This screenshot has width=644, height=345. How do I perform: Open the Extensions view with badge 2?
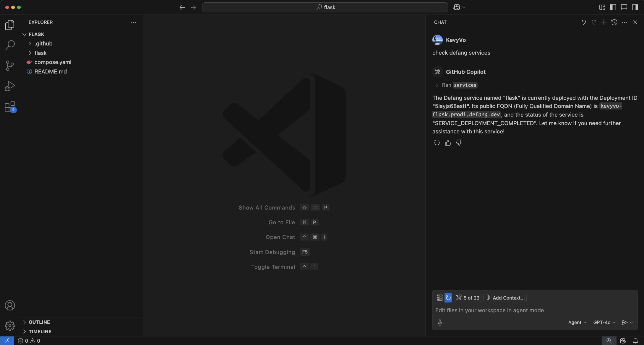10,107
